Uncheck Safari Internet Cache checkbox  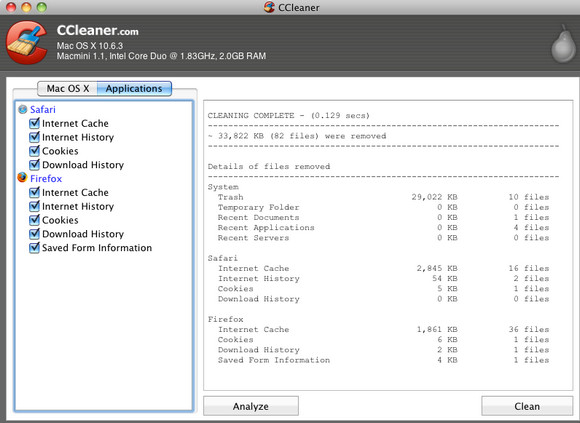[34, 123]
